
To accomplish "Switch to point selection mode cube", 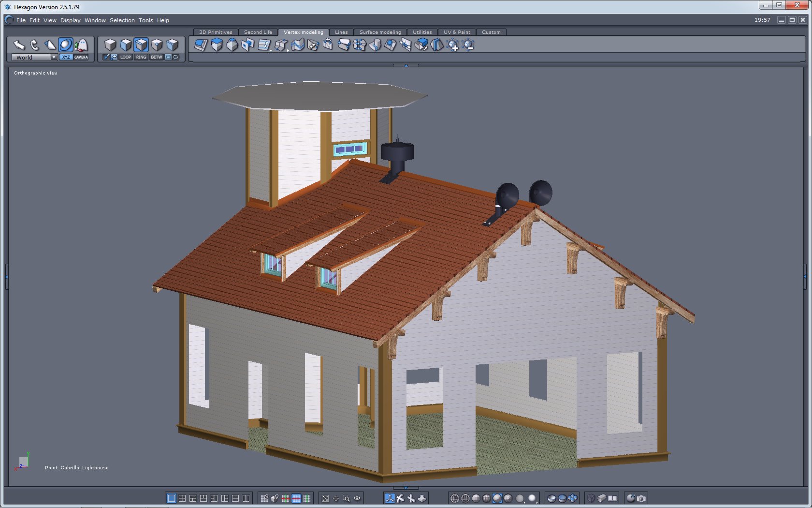I will click(157, 45).
